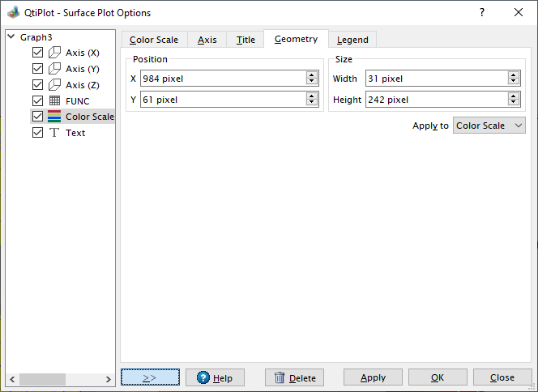This screenshot has width=538, height=392.
Task: Collapse the Graph3 tree node
Action: point(11,36)
